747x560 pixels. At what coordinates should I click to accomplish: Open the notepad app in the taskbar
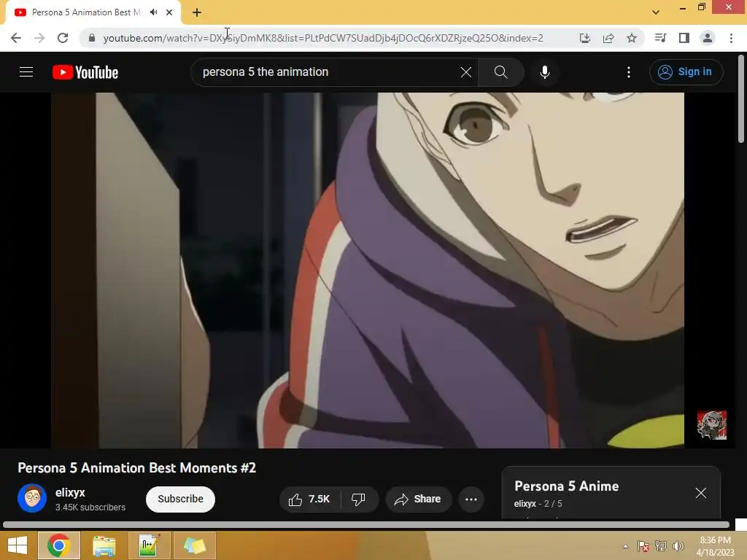click(149, 545)
